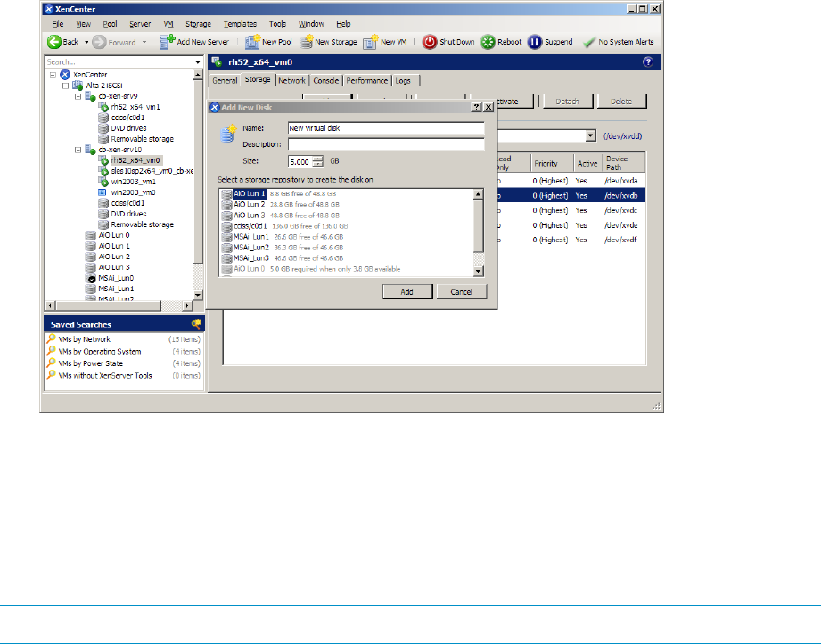Click the repository list scroll down arrow
This screenshot has height=644, width=821.
[478, 272]
